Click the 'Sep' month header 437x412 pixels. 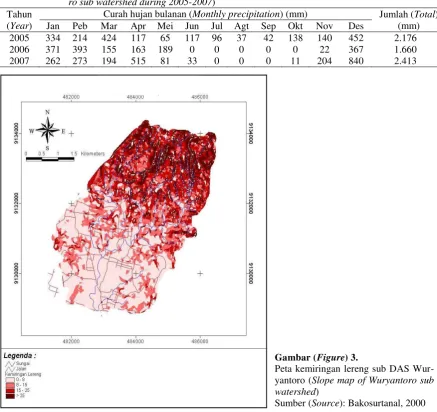[268, 26]
